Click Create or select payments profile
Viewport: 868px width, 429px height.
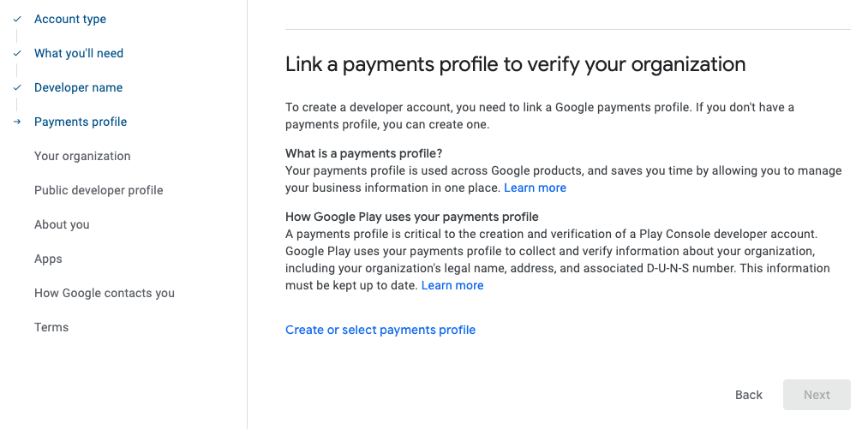click(x=380, y=330)
